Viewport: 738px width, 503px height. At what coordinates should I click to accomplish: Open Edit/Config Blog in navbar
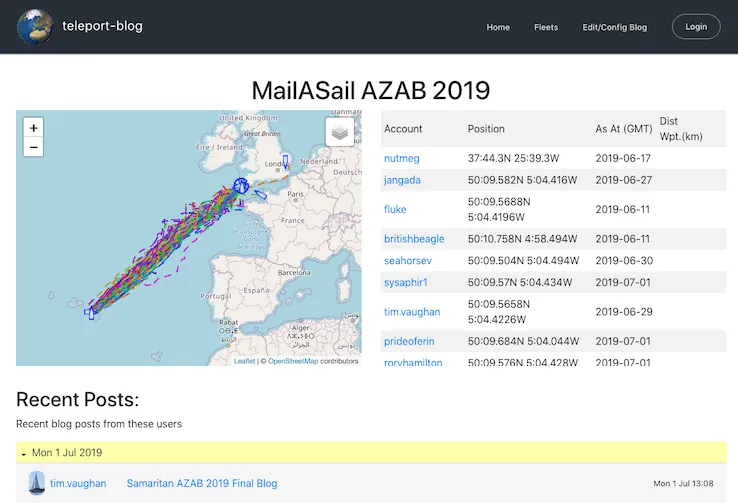pos(614,27)
